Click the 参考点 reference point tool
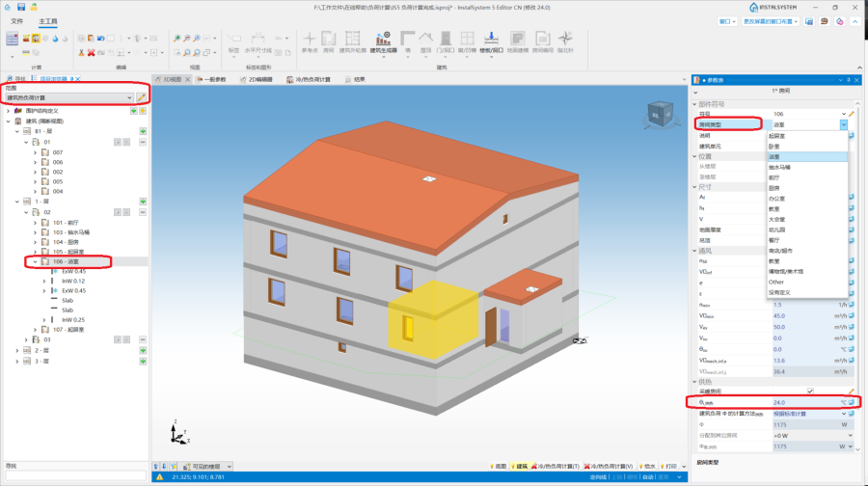 pyautogui.click(x=310, y=42)
